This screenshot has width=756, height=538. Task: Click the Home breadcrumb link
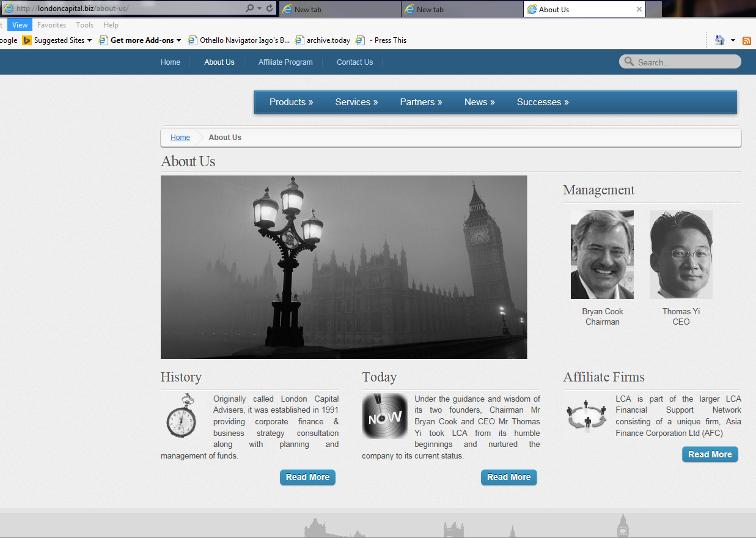180,138
